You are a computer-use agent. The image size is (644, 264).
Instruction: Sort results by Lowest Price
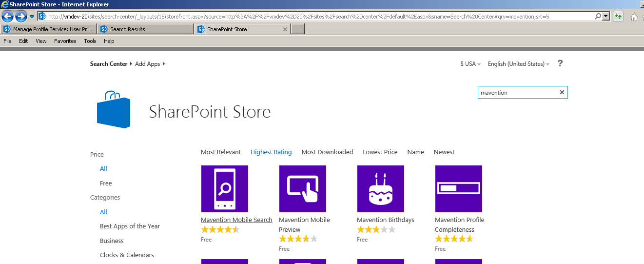380,152
